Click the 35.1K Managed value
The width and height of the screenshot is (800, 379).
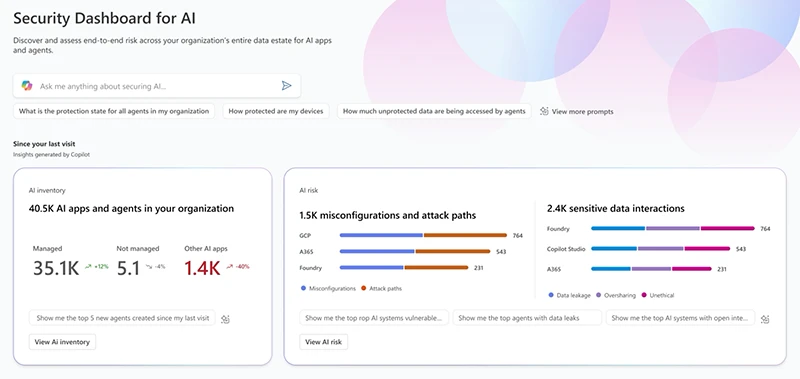coord(56,268)
